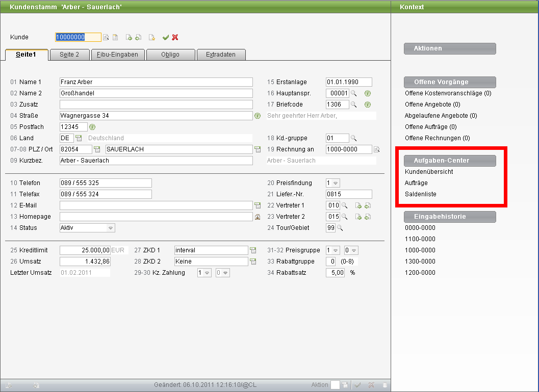Screen dimensions: 539x392
Task: Expand the Preisfindung dropdown
Action: (333, 183)
